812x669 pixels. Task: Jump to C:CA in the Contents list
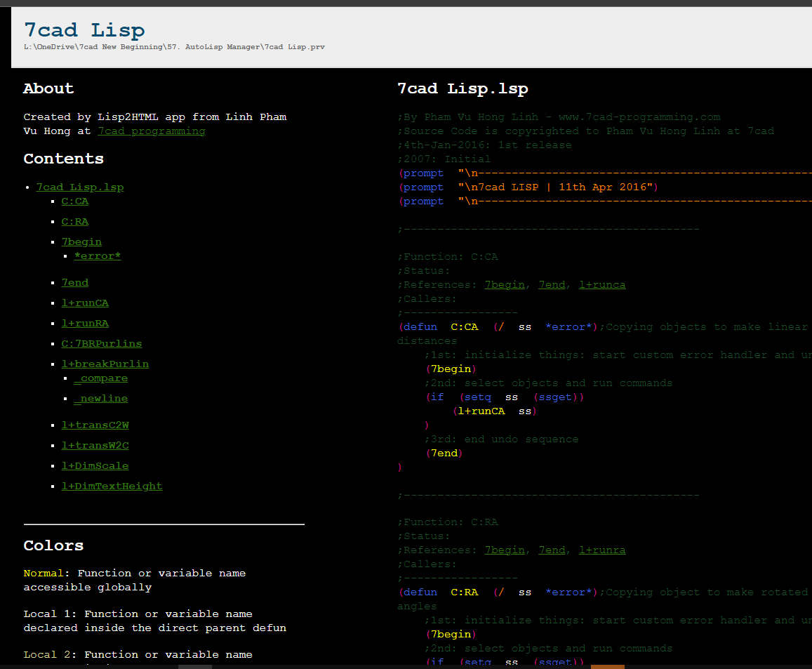[x=74, y=201]
